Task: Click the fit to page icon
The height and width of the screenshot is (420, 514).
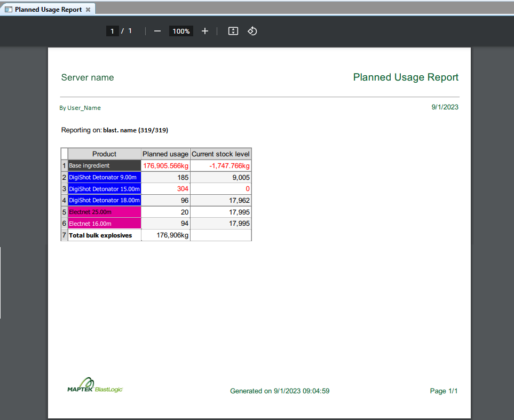Action: pyautogui.click(x=233, y=31)
